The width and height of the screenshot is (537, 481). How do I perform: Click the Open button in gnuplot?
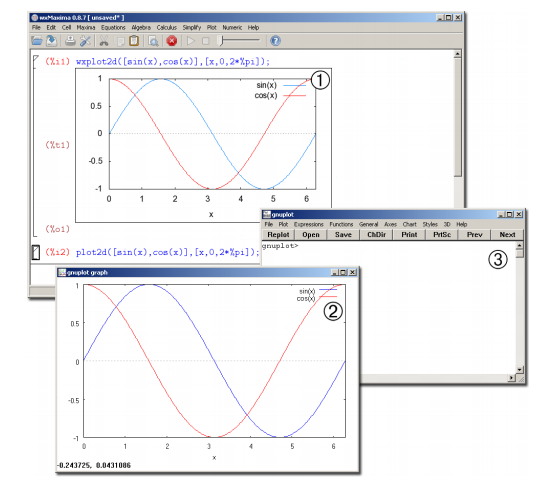click(311, 235)
